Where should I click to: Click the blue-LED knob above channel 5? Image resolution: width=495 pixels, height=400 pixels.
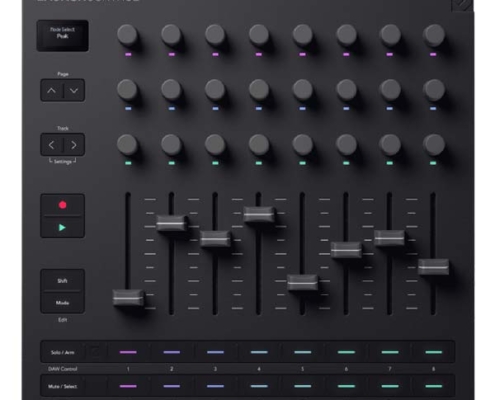302,89
